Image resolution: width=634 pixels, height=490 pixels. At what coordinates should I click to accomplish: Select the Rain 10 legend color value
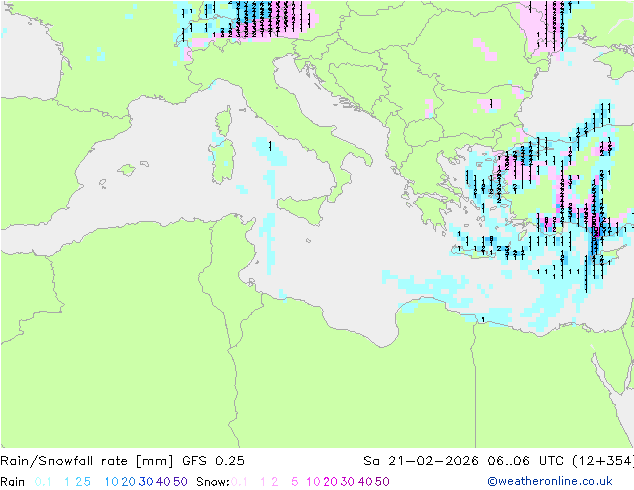tap(112, 482)
